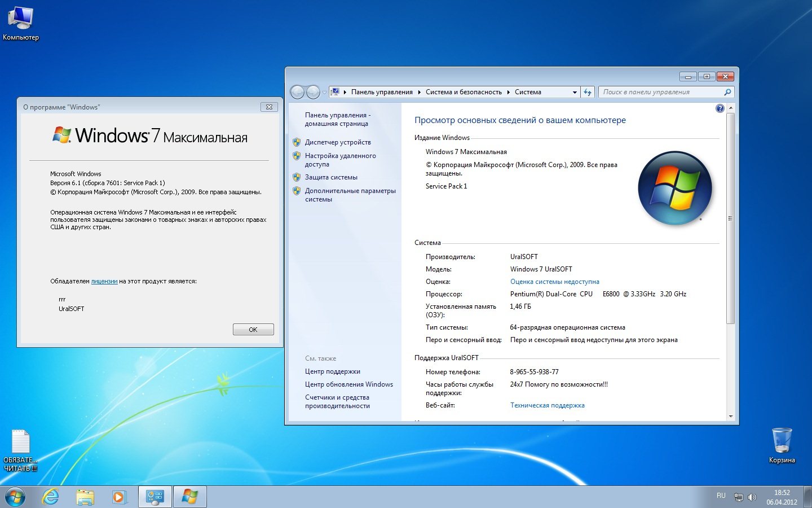The image size is (812, 508).
Task: Expand the address bar history dropdown arrow
Action: point(575,92)
